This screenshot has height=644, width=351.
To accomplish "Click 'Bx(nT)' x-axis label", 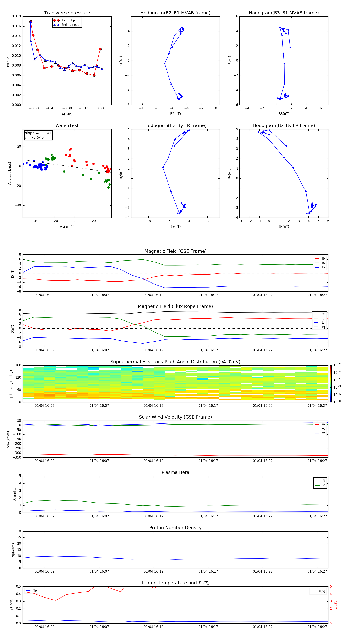I will (284, 227).
